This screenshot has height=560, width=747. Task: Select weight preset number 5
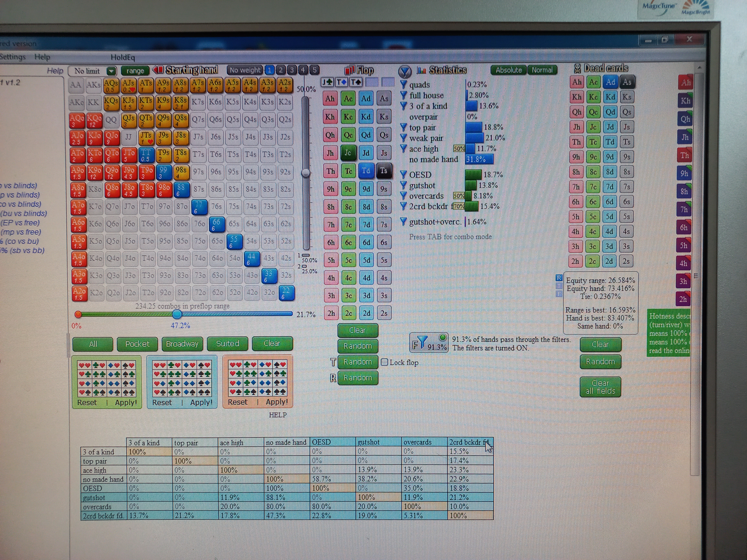pyautogui.click(x=314, y=70)
